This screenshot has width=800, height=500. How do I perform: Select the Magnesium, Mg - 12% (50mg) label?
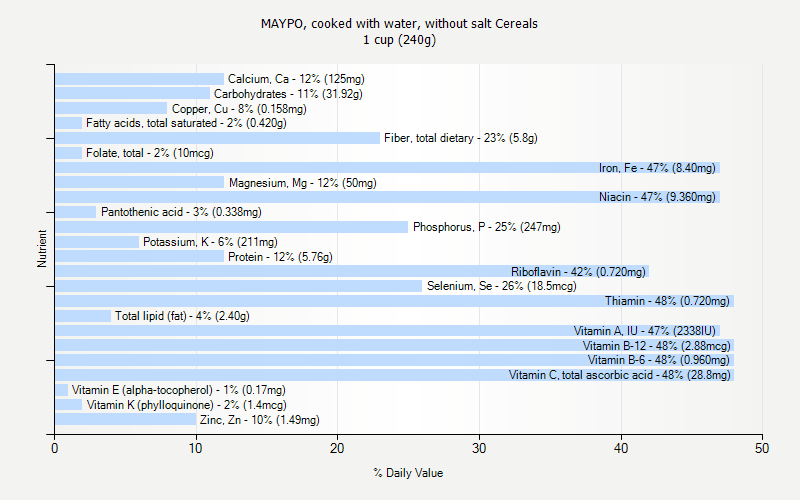point(303,183)
